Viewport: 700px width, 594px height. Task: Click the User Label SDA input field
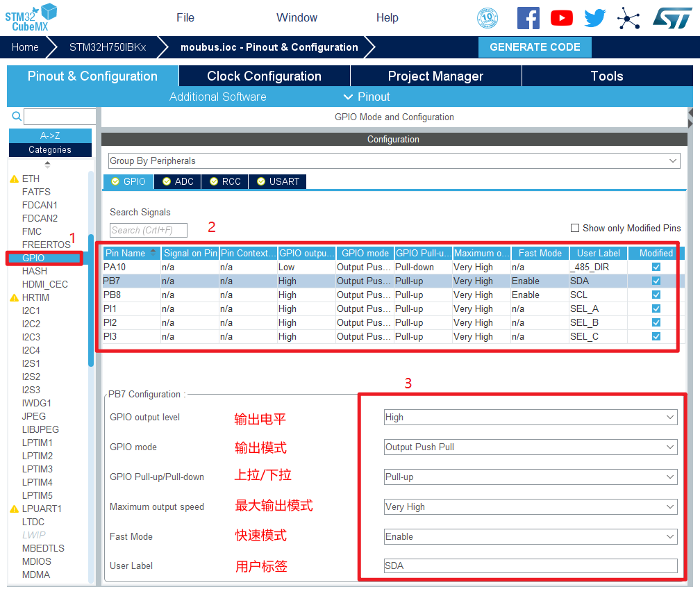click(531, 566)
